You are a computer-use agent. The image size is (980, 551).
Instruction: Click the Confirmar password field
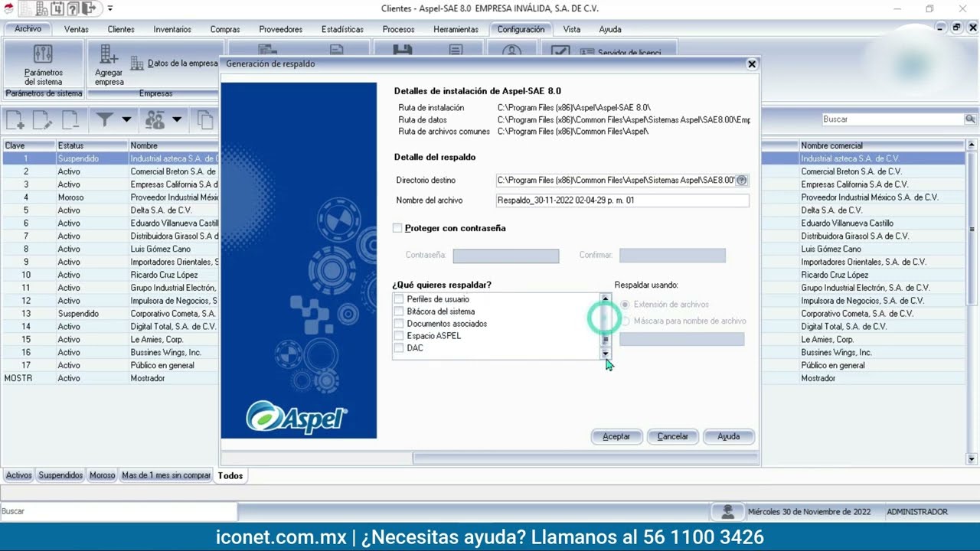pyautogui.click(x=672, y=256)
